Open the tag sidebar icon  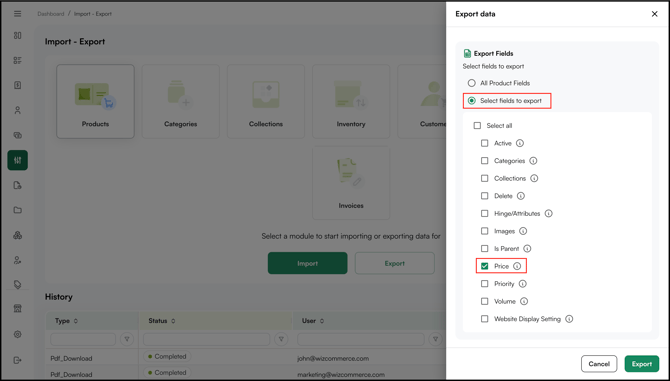point(18,284)
